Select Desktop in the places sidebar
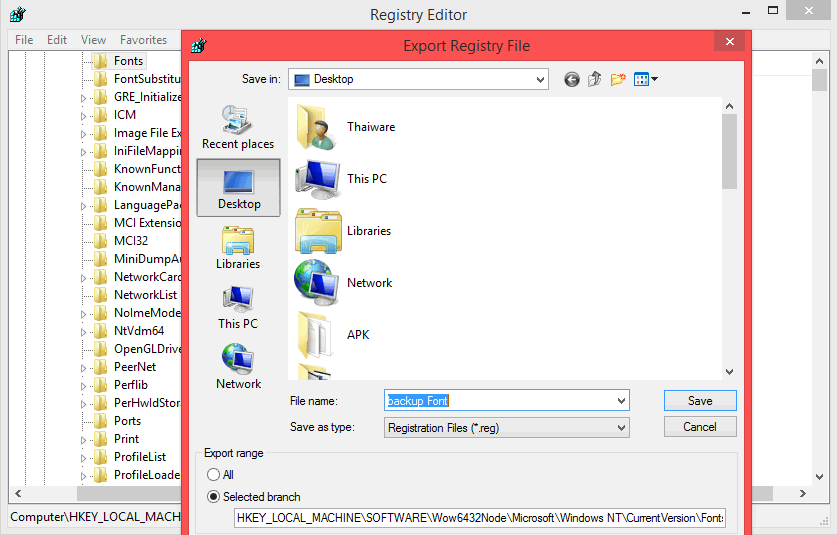This screenshot has height=535, width=838. coord(238,188)
